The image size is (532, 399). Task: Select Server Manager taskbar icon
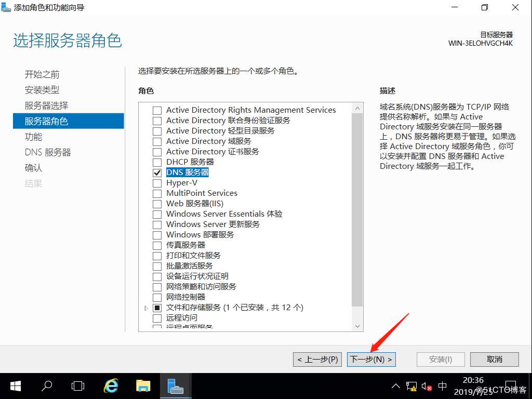pyautogui.click(x=176, y=386)
